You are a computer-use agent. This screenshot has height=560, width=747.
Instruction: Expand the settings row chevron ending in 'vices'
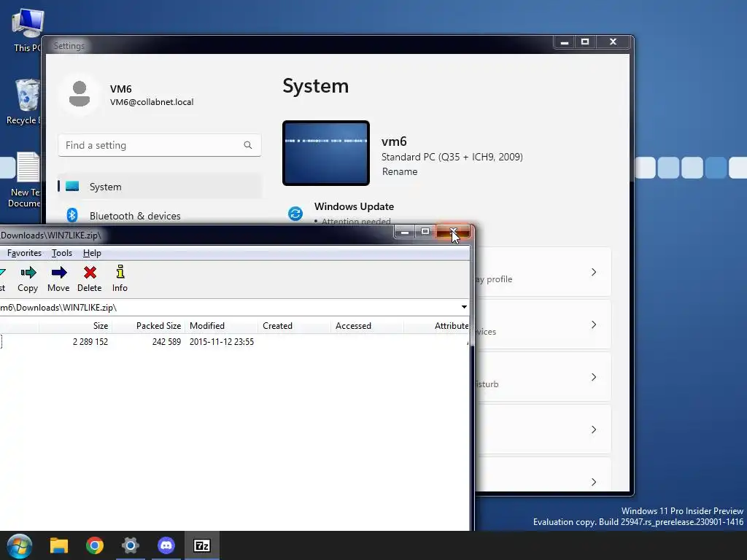[x=594, y=324]
